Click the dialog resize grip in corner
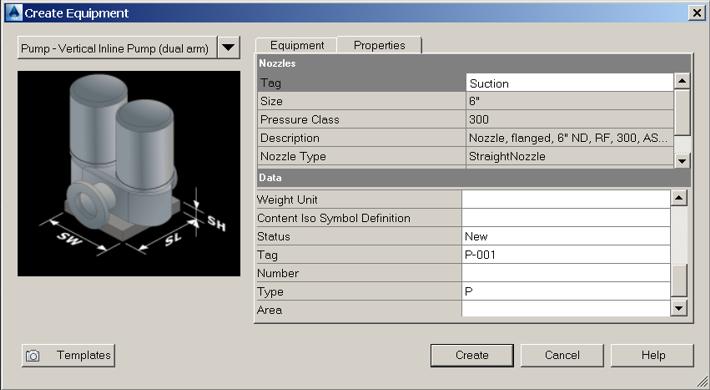The image size is (710, 390). 701,382
